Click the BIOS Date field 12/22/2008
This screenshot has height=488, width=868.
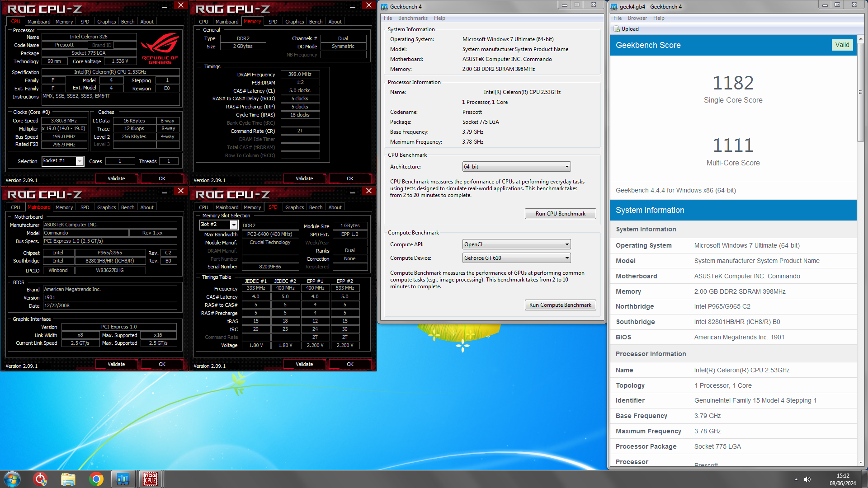tap(110, 306)
